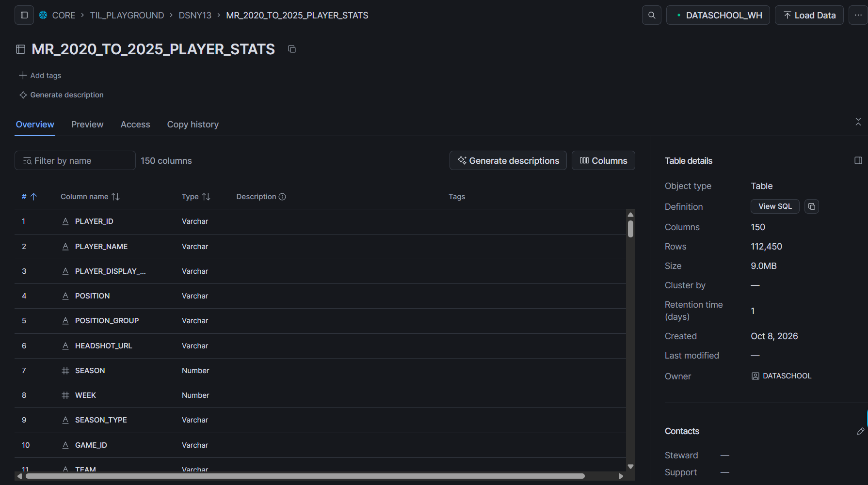This screenshot has height=485, width=868.
Task: Sort by the # column header
Action: pos(29,197)
